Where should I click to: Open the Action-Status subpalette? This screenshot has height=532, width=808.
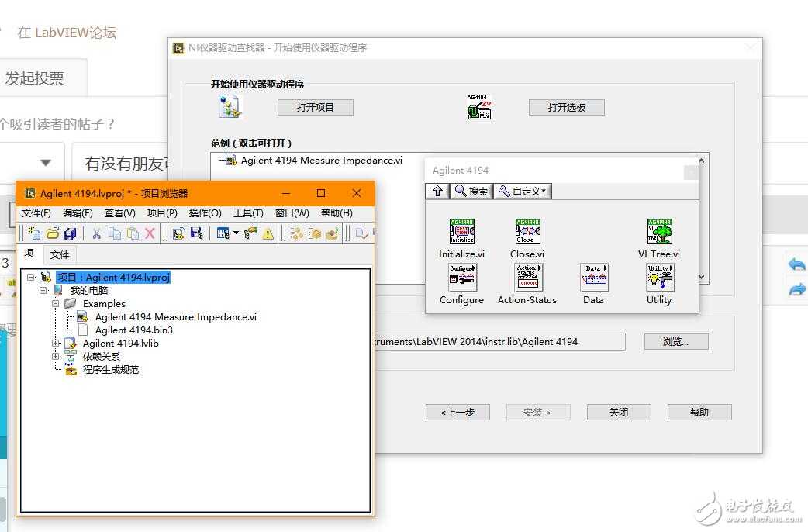pos(528,278)
